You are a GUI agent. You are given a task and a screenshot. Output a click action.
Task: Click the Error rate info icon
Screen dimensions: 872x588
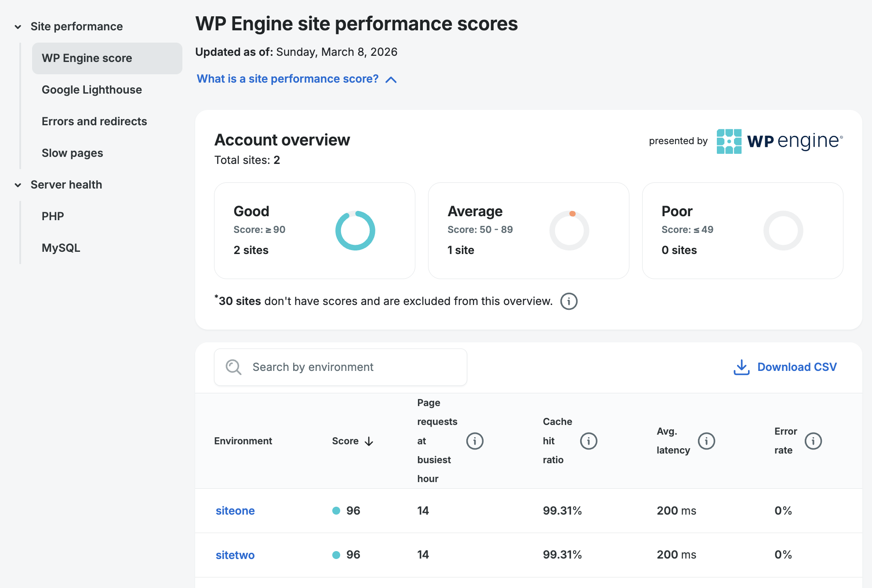(x=814, y=441)
